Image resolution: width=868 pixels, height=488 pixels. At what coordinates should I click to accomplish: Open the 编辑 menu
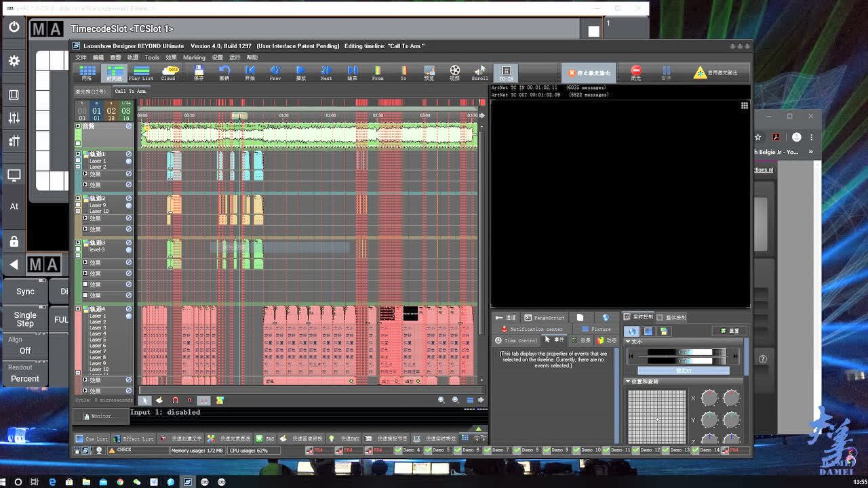tap(98, 58)
